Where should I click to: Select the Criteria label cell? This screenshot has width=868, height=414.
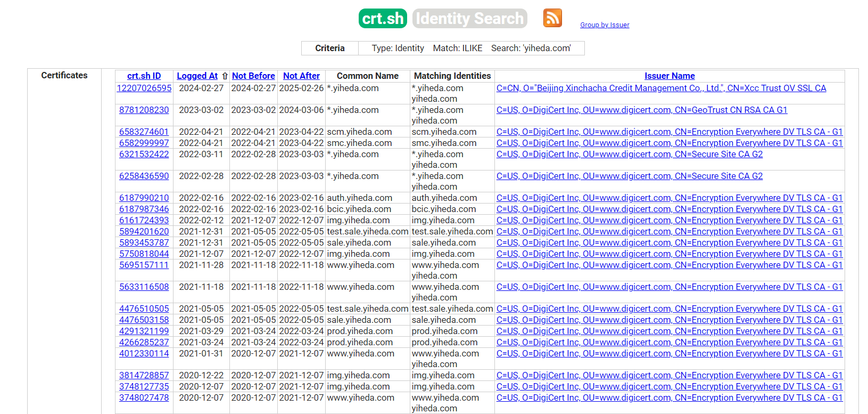[x=330, y=48]
